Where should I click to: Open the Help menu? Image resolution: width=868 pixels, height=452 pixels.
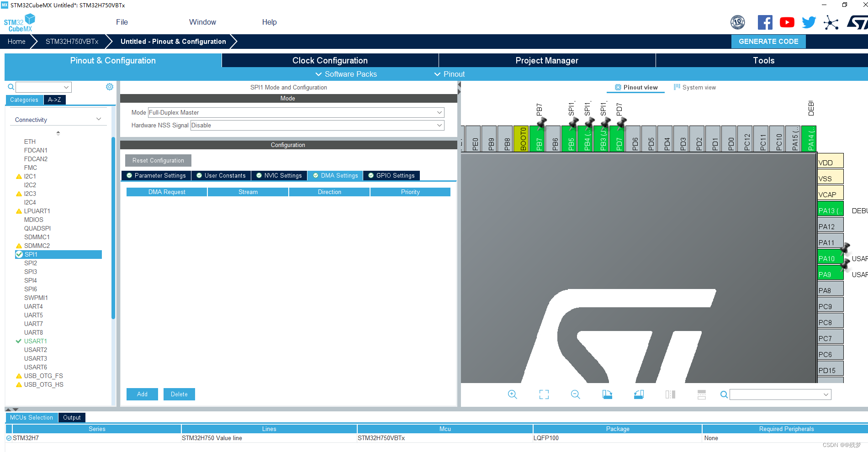coord(269,22)
